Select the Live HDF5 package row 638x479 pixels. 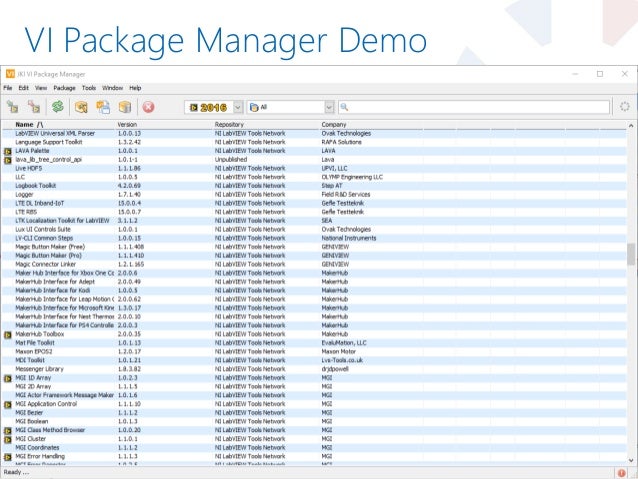tap(314, 168)
